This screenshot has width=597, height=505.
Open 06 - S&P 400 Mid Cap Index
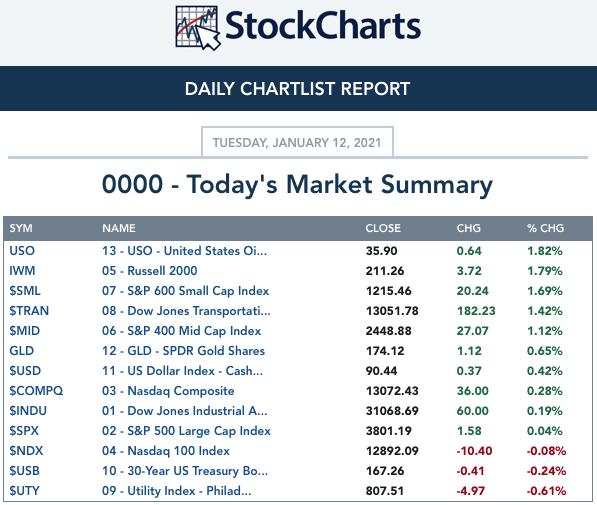click(181, 331)
